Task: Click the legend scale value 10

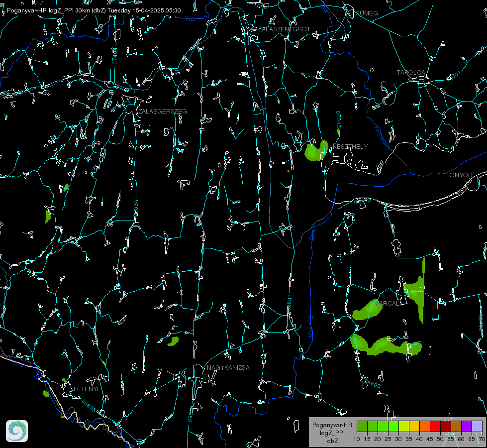Action: (357, 440)
